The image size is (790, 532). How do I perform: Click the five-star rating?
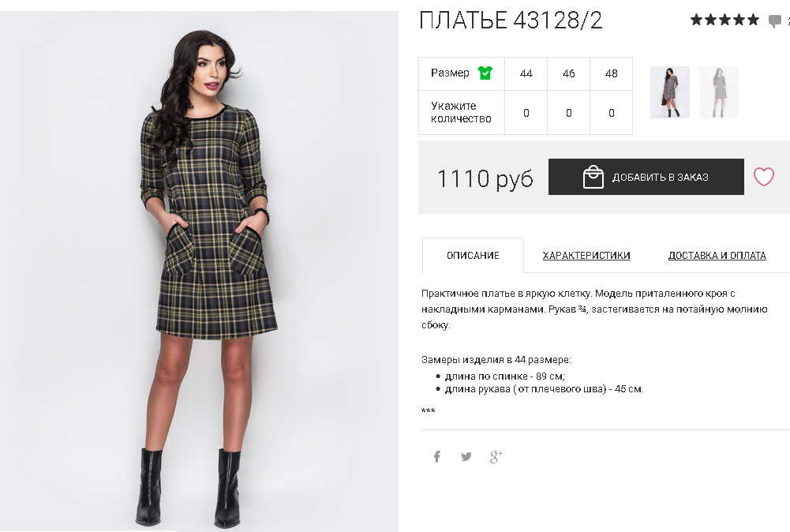(x=724, y=21)
